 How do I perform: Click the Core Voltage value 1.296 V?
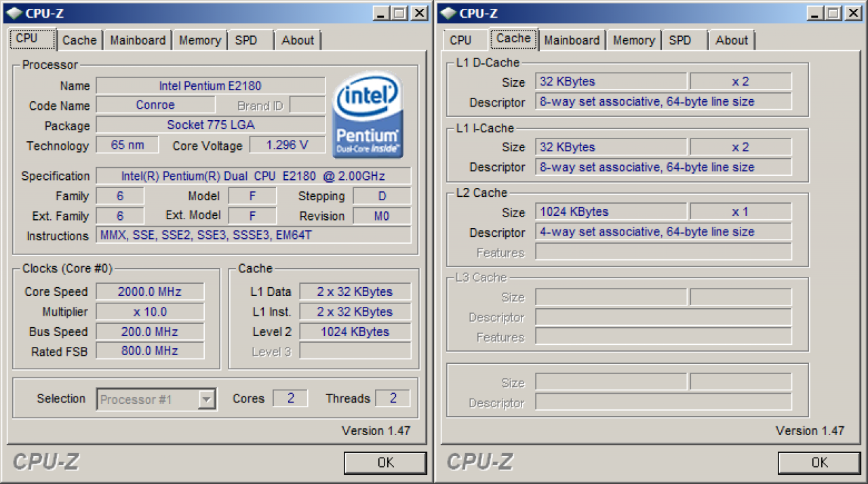point(287,145)
